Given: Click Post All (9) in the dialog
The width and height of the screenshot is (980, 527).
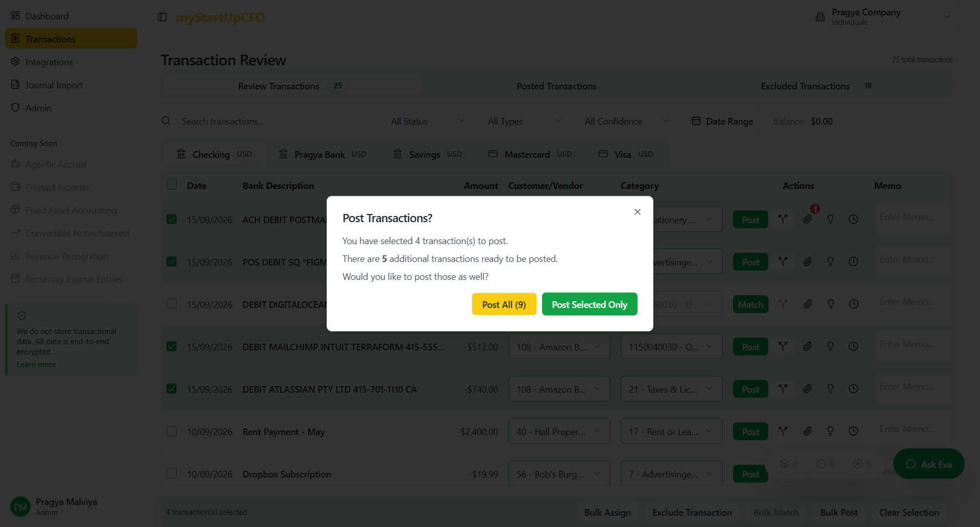Looking at the screenshot, I should point(504,304).
